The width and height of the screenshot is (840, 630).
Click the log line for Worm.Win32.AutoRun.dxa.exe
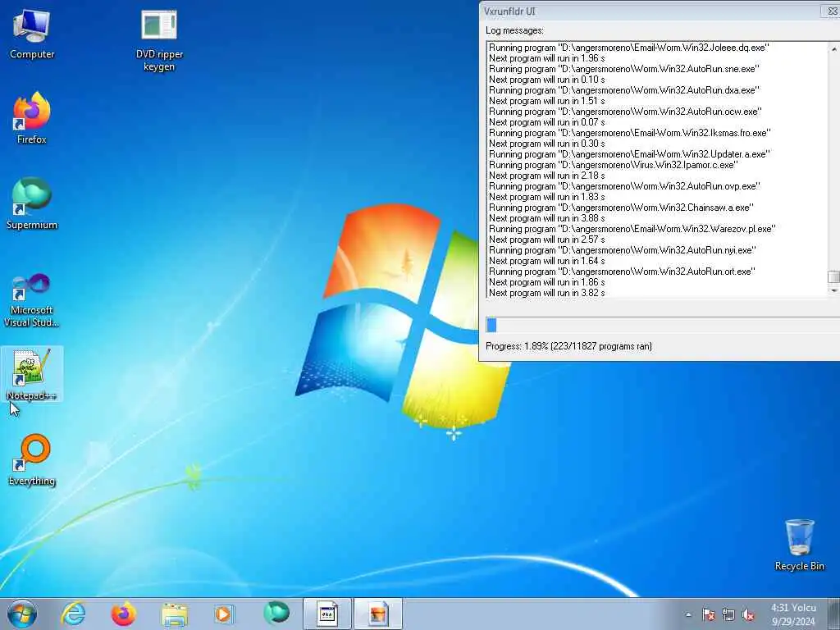tap(624, 90)
